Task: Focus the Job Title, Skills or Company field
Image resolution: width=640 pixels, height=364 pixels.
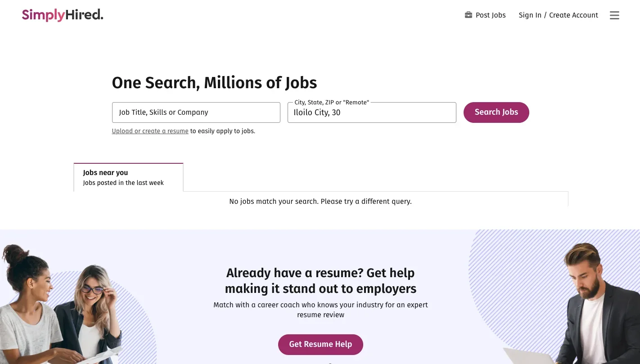Action: (x=196, y=112)
